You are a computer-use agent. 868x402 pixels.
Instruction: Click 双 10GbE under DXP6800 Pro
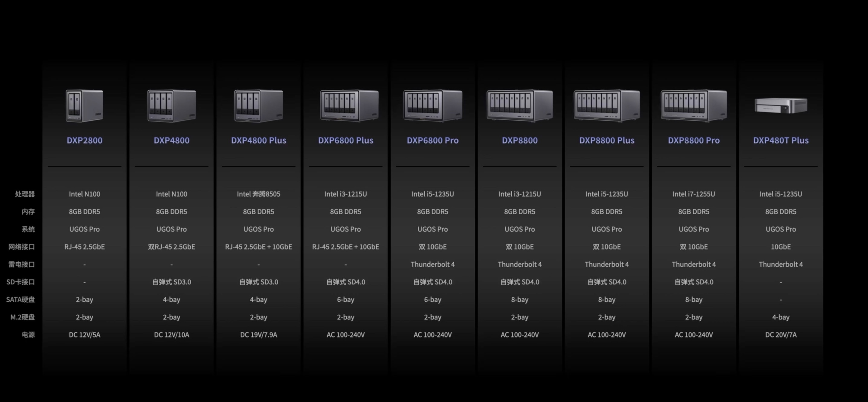click(x=433, y=247)
